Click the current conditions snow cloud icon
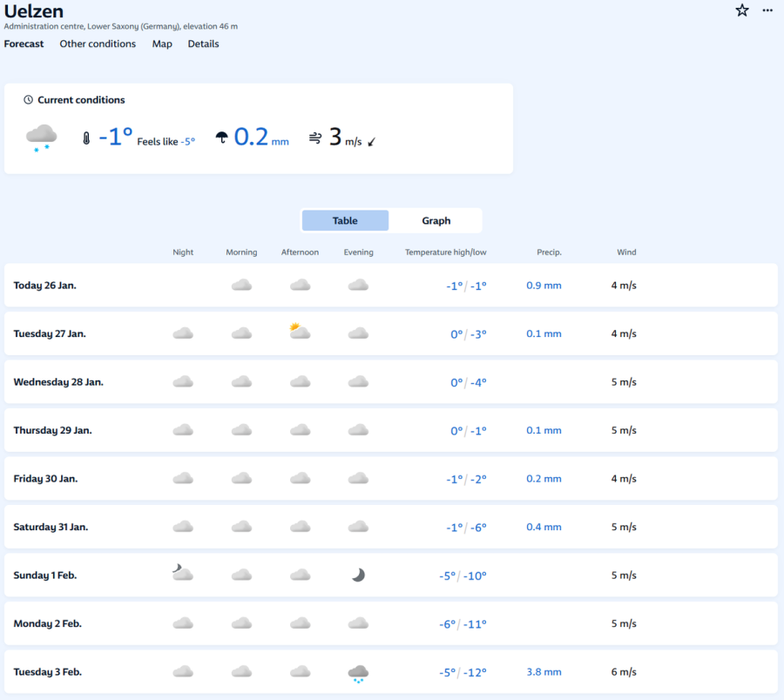 (41, 138)
